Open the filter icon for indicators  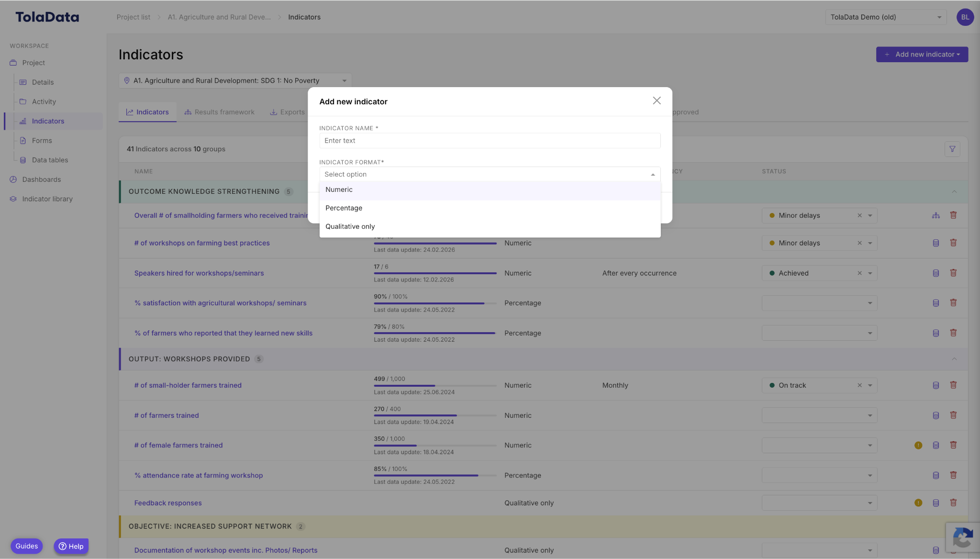coord(952,149)
